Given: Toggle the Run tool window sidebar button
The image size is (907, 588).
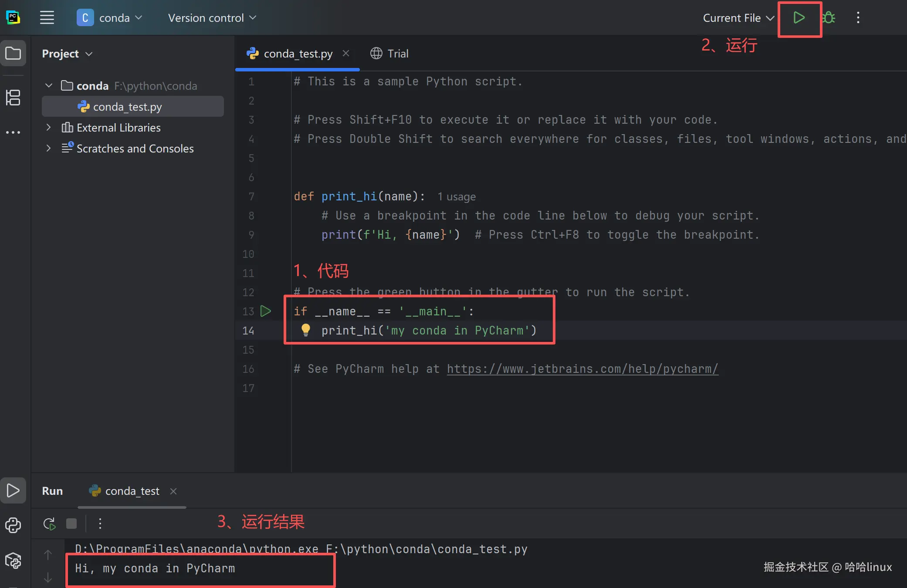Looking at the screenshot, I should (x=13, y=490).
